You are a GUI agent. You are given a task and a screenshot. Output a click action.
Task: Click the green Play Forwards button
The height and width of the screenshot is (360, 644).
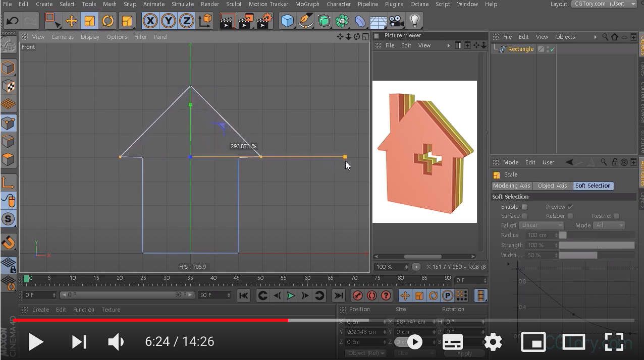[291, 296]
